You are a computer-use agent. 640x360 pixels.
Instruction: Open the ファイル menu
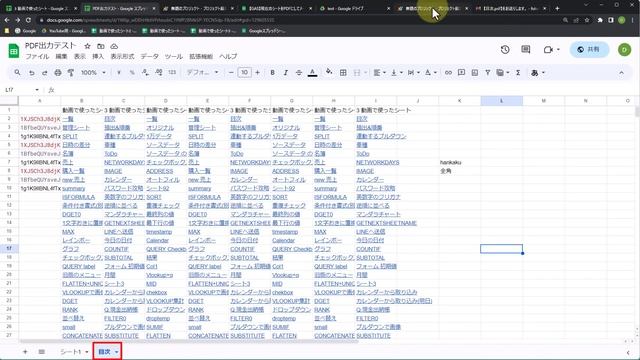coord(37,56)
